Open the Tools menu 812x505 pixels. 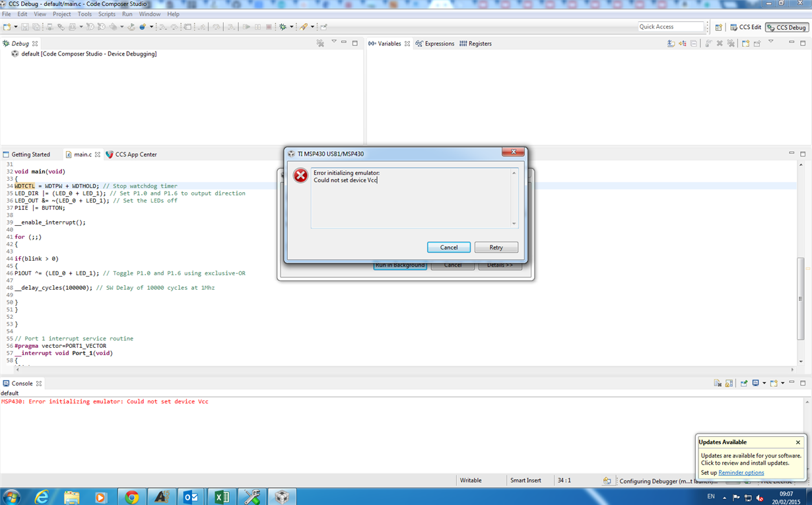(x=85, y=14)
